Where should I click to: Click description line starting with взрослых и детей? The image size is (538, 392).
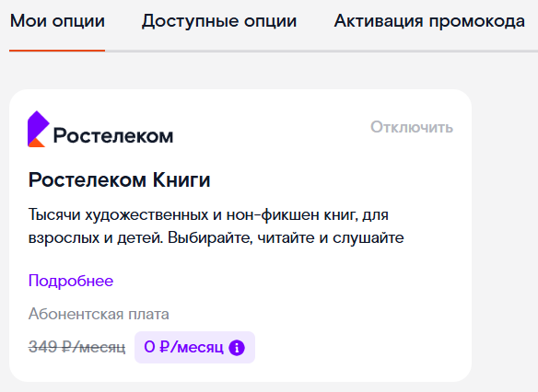pyautogui.click(x=216, y=237)
